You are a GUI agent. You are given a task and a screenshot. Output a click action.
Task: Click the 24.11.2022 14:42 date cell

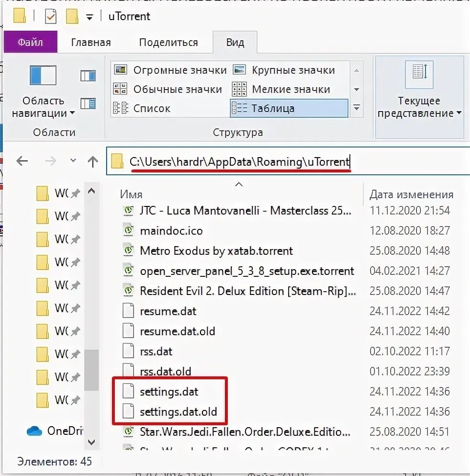point(410,311)
